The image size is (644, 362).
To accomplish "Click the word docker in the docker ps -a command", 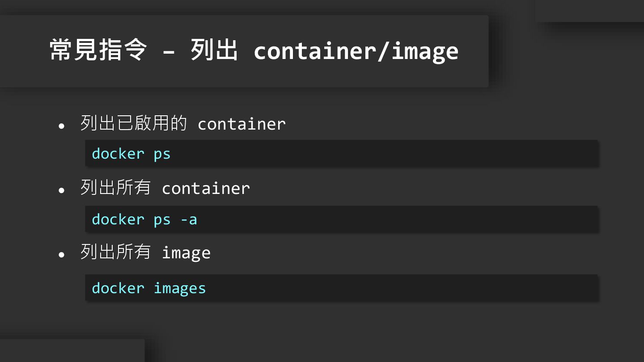I will [x=118, y=219].
